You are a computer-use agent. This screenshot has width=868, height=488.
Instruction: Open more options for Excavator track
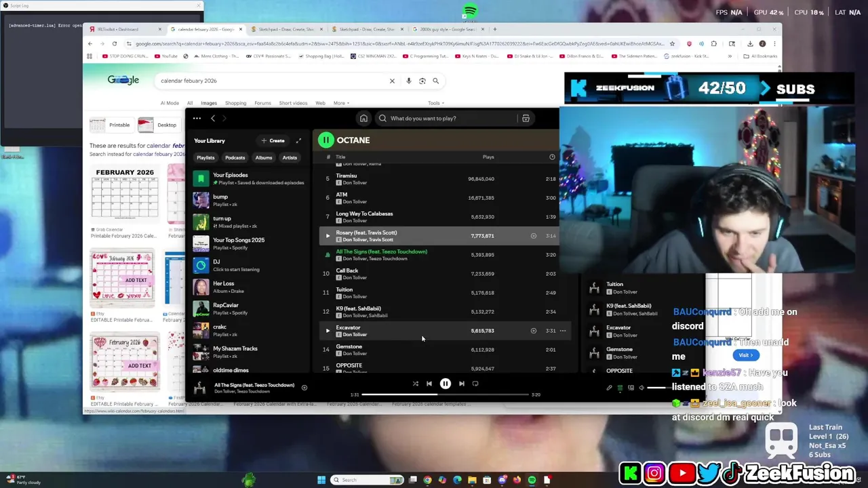pyautogui.click(x=563, y=331)
